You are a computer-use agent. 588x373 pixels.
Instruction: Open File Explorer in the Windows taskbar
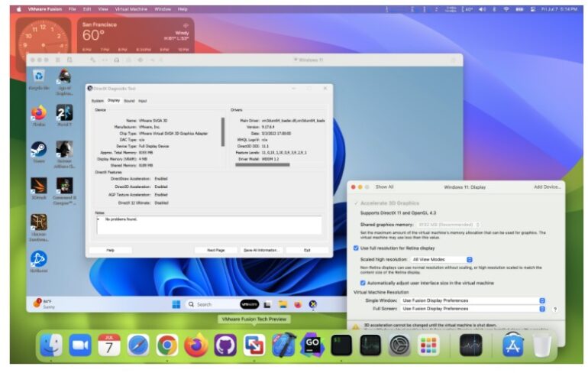click(x=283, y=304)
